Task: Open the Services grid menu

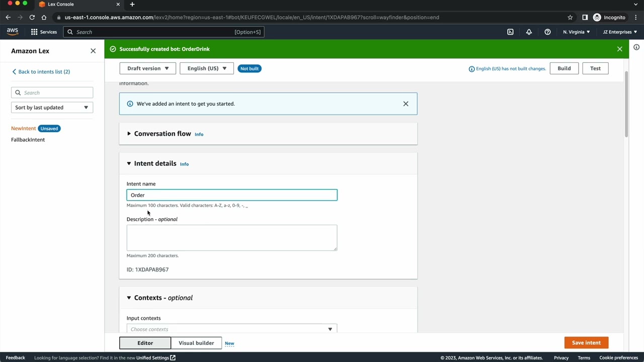Action: coord(44,32)
